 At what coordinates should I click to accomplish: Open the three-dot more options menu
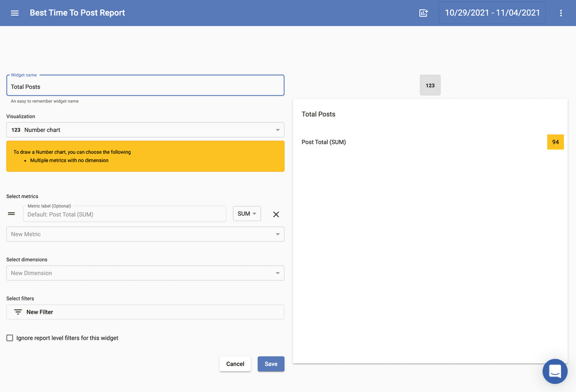coord(561,13)
